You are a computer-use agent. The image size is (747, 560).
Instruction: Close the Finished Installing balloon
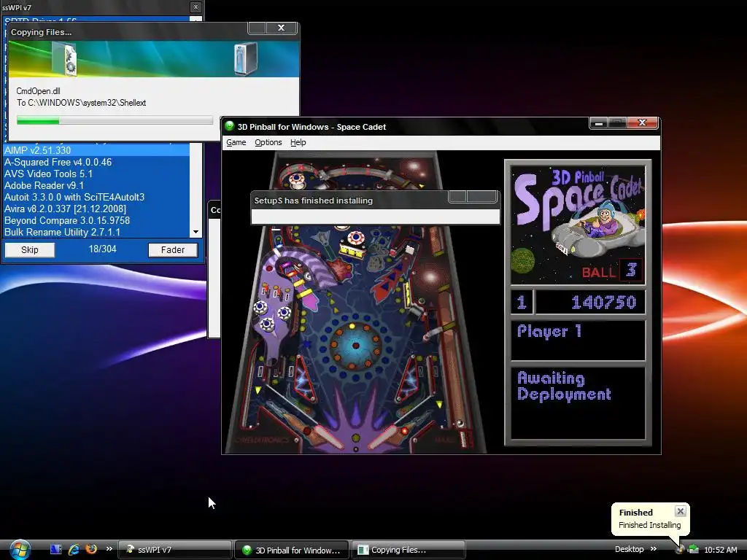(x=681, y=511)
